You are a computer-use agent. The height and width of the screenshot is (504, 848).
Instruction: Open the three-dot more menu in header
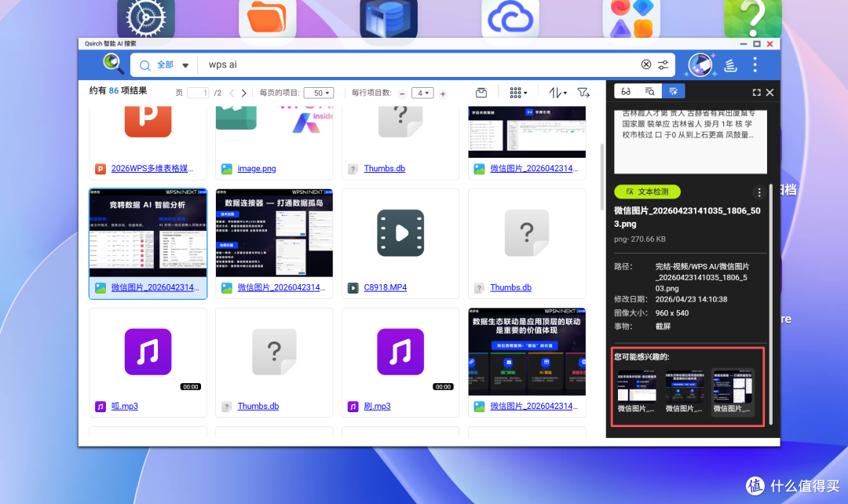[x=755, y=65]
